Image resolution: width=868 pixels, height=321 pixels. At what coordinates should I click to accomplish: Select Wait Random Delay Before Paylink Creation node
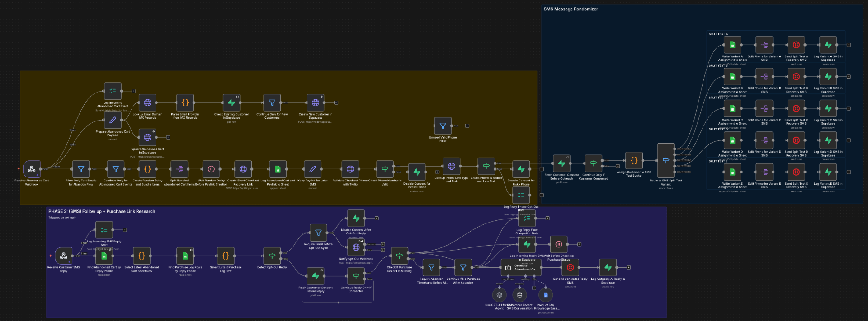point(211,169)
